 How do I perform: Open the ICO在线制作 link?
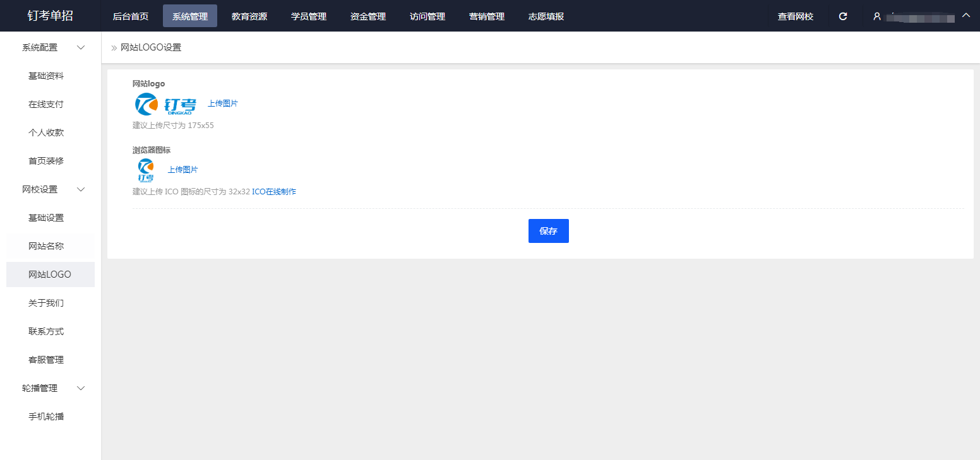[274, 192]
